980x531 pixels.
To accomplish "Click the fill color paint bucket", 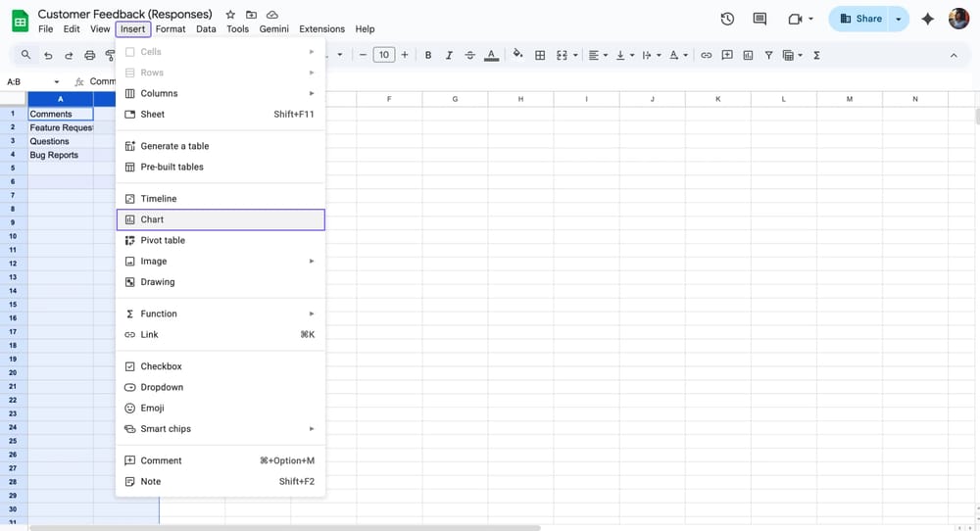I will tap(517, 56).
